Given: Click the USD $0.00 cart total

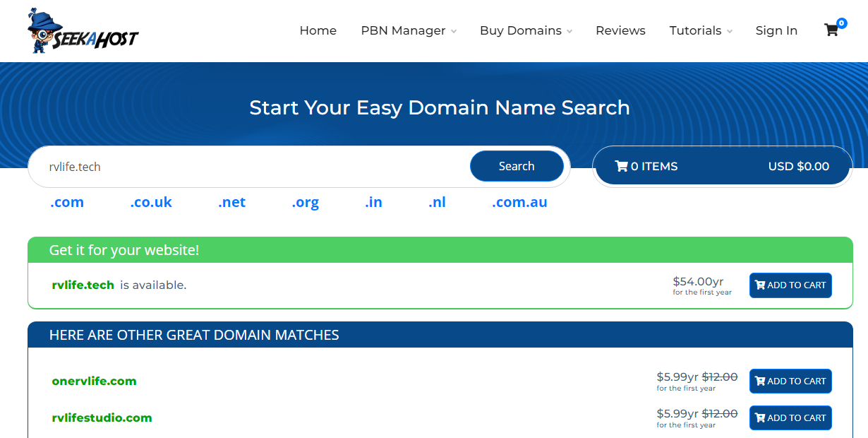Looking at the screenshot, I should point(798,167).
